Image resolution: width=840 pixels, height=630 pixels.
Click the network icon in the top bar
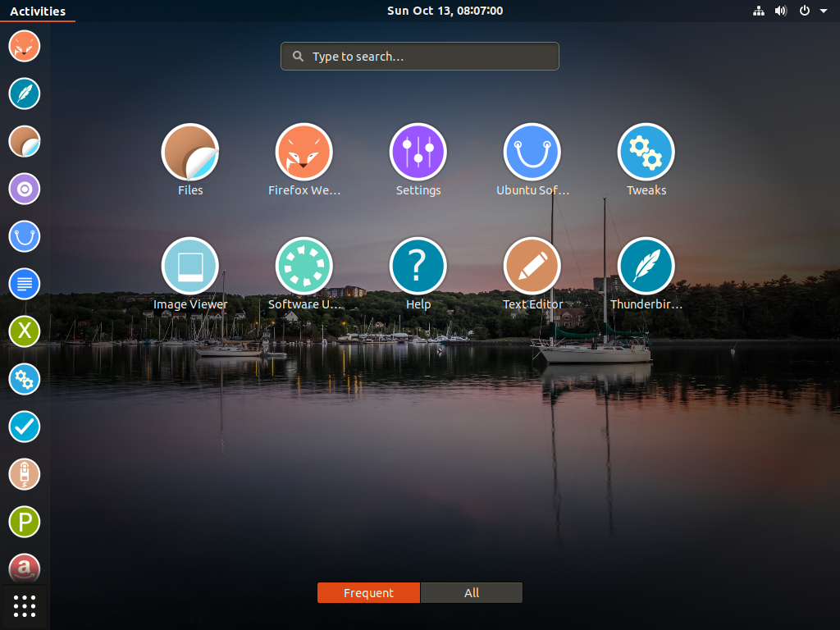coord(759,11)
